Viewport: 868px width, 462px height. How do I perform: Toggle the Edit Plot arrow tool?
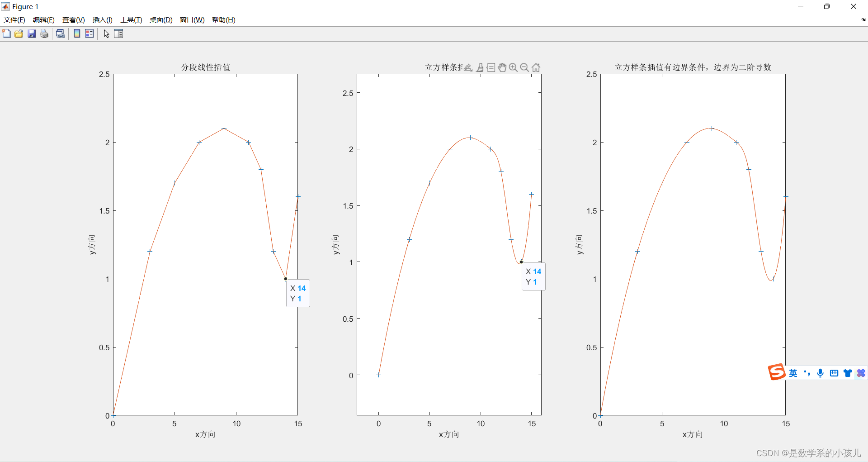106,33
